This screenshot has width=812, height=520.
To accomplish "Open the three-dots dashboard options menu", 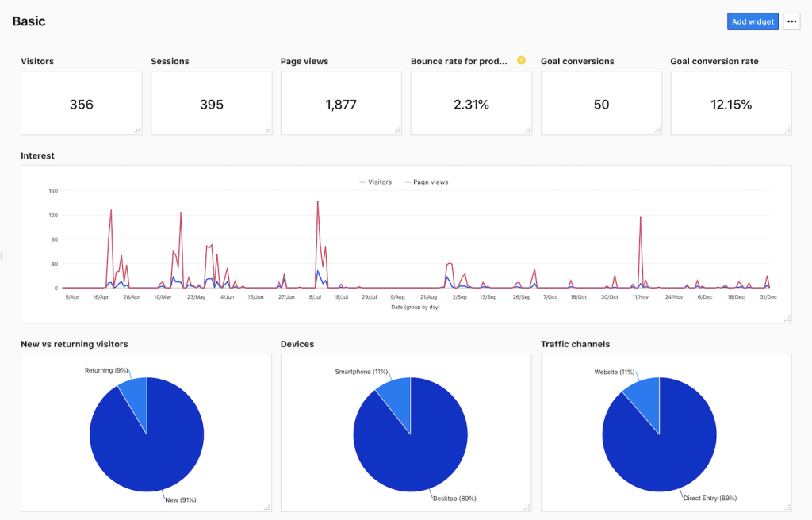I will [791, 21].
